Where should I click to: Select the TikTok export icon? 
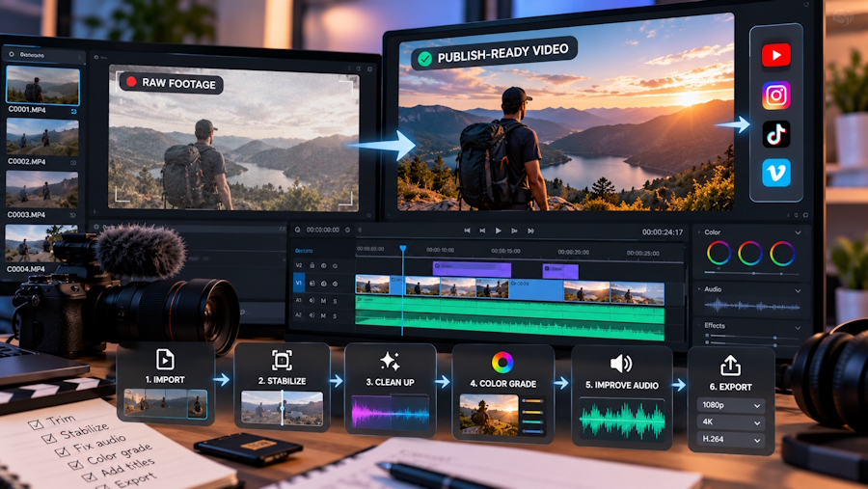[x=775, y=134]
